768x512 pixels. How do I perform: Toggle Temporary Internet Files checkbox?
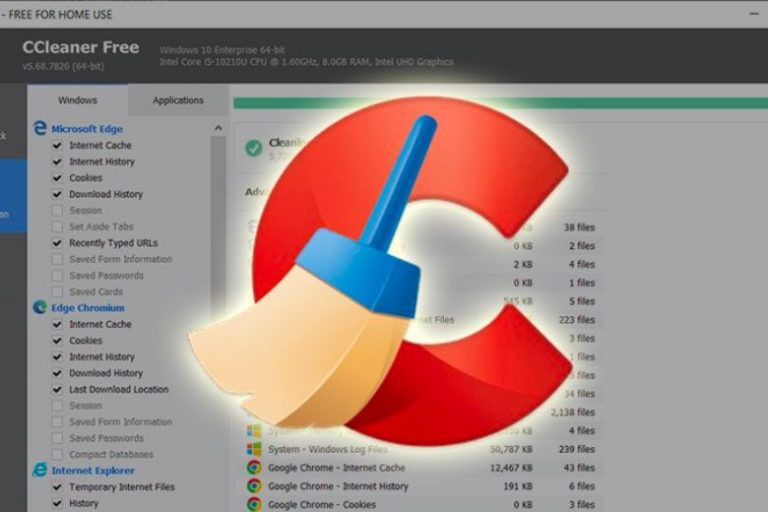tap(57, 488)
